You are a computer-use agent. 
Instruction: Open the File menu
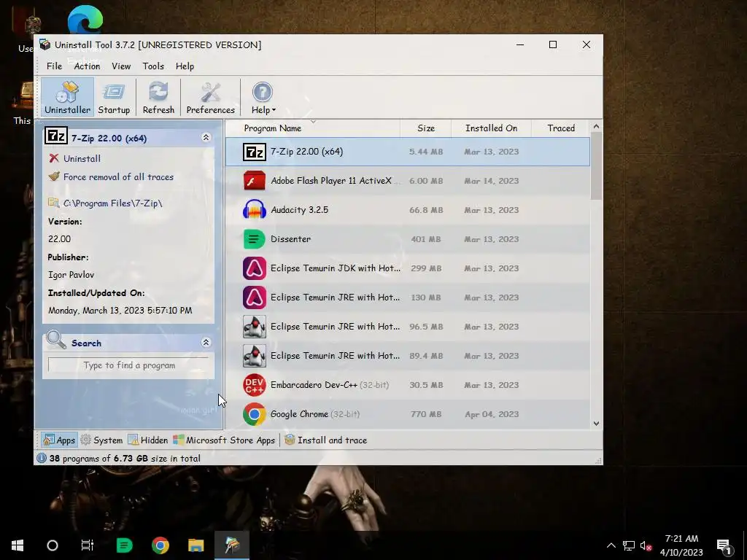54,66
